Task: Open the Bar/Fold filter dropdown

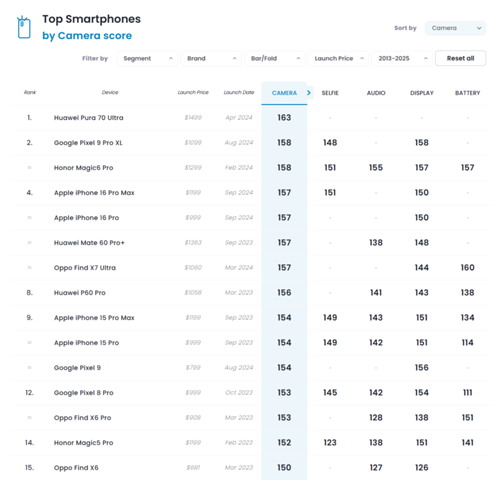Action: point(275,59)
